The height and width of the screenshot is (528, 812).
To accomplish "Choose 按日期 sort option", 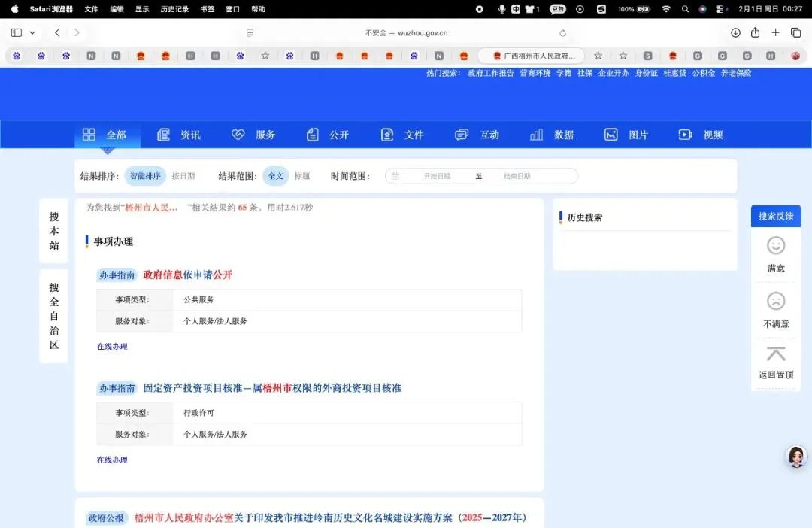I will pyautogui.click(x=183, y=176).
